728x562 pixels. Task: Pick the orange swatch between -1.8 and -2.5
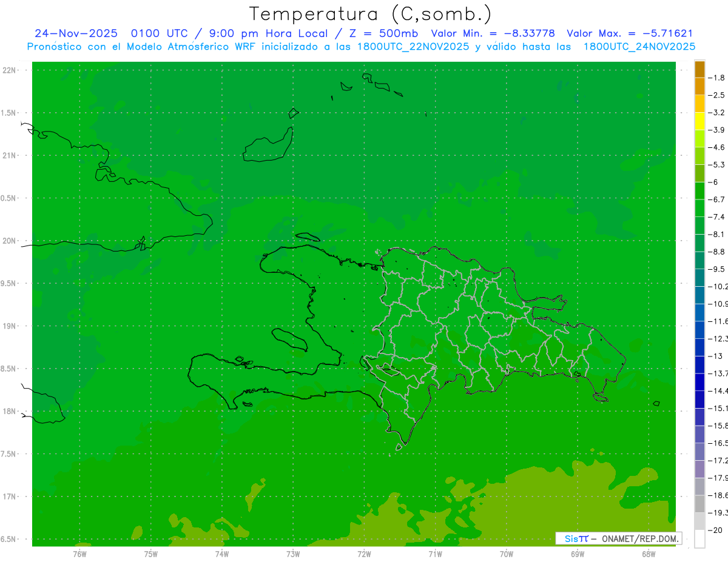coord(699,87)
